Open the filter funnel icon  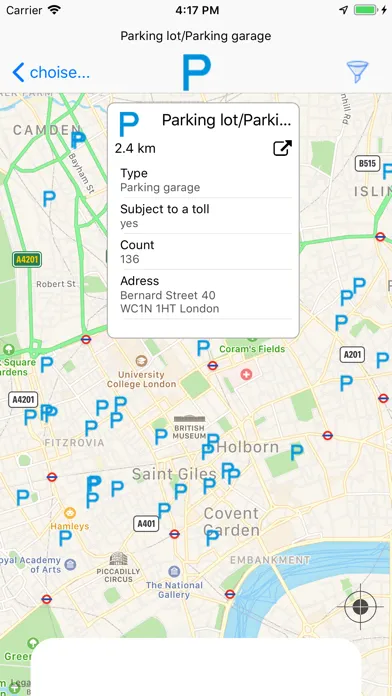pos(357,71)
